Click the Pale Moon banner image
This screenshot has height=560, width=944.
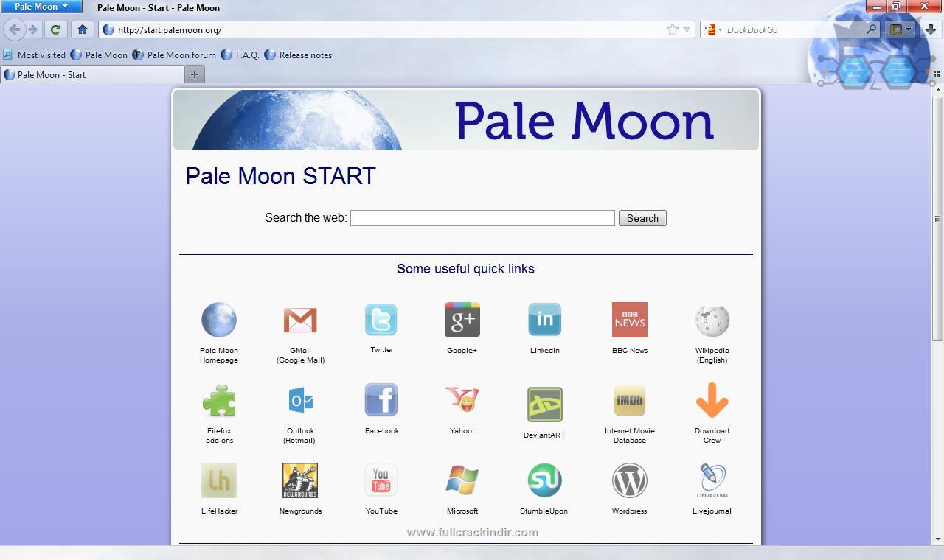pyautogui.click(x=466, y=120)
